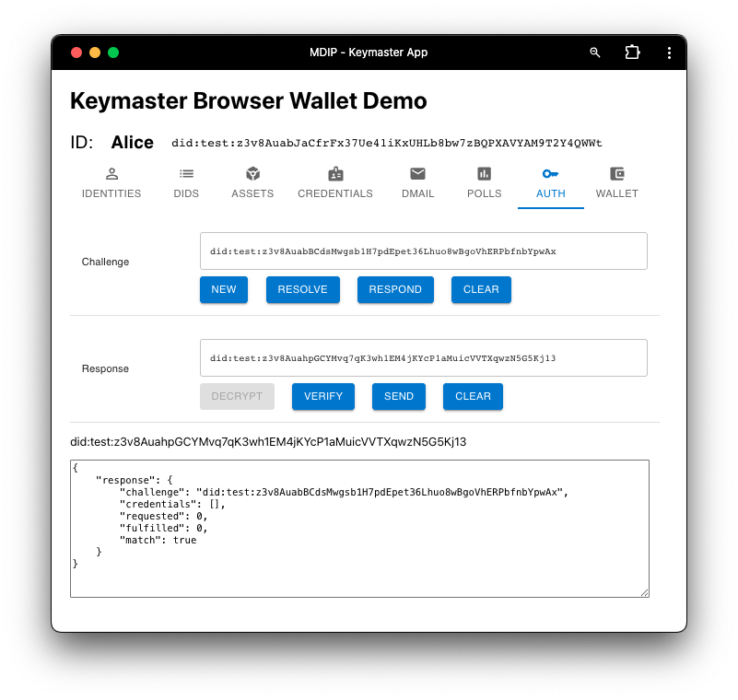Clear the Response field
Viewport: 738px width, 700px height.
click(x=473, y=396)
